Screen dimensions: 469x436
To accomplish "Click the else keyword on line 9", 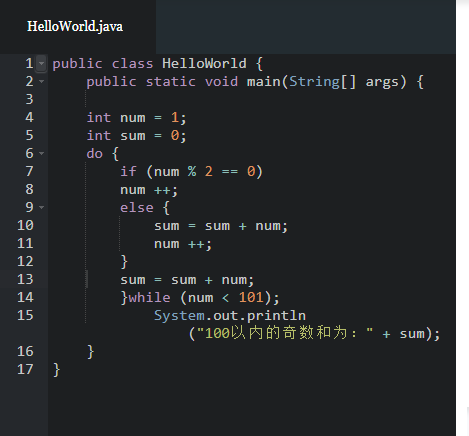I will [x=137, y=208].
